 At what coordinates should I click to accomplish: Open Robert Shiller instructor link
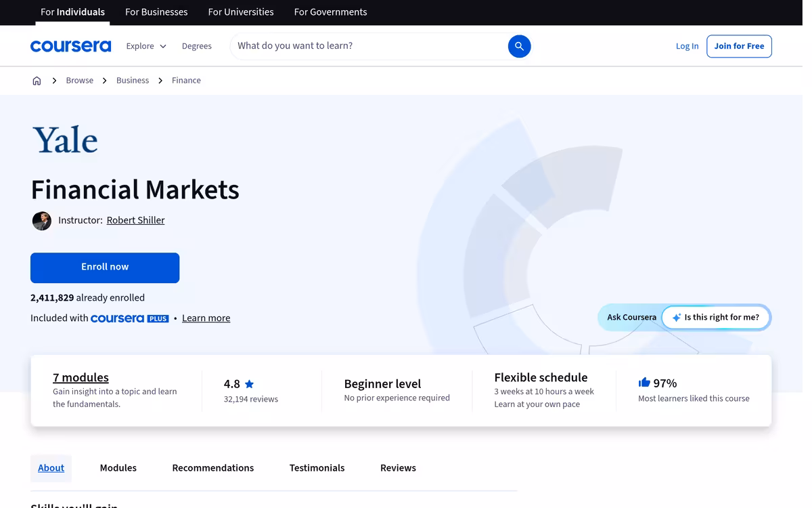[135, 220]
